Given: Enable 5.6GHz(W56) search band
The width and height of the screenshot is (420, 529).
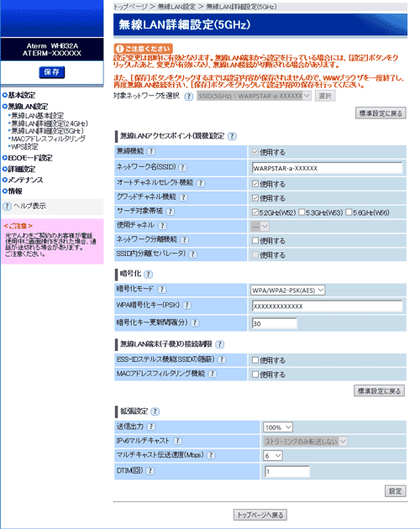Looking at the screenshot, I should pos(349,212).
